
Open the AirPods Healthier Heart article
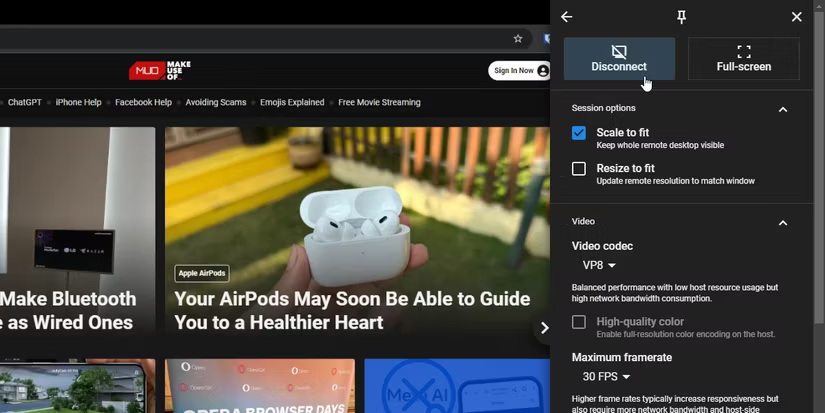[x=352, y=310]
